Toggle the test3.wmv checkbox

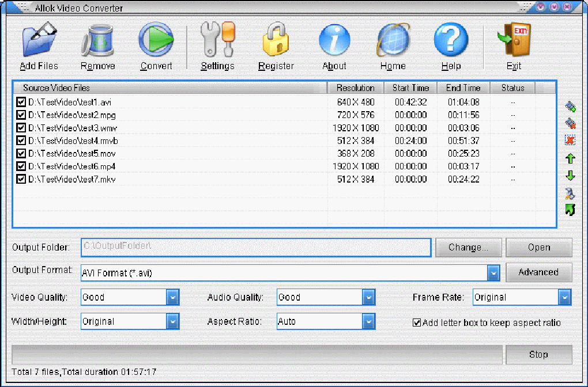pyautogui.click(x=21, y=128)
